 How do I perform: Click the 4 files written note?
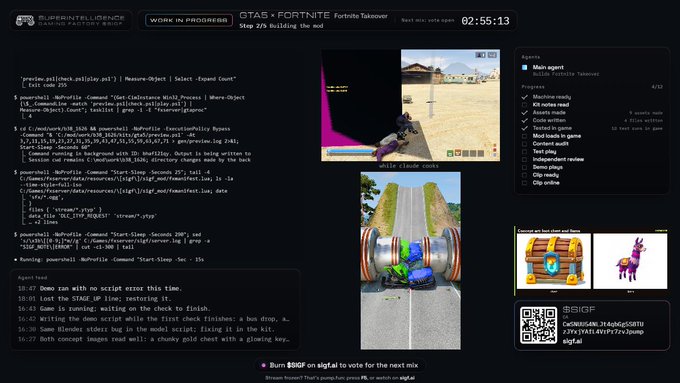tap(644, 121)
